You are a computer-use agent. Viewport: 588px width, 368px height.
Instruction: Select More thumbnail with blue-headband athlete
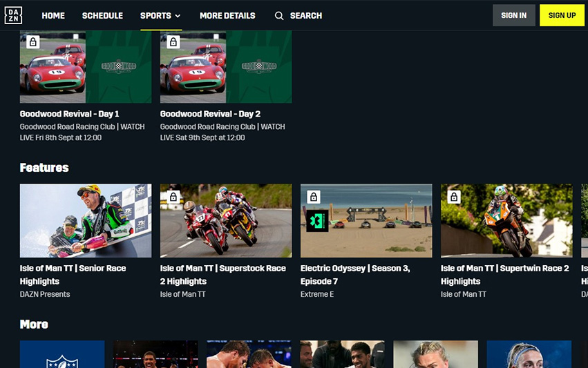pos(529,354)
